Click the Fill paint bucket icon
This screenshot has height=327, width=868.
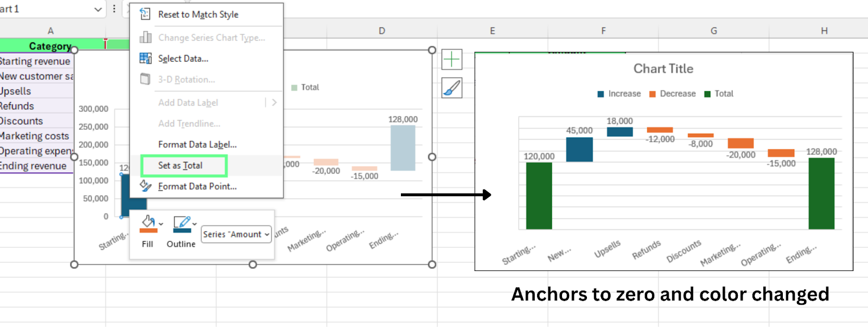(x=148, y=221)
